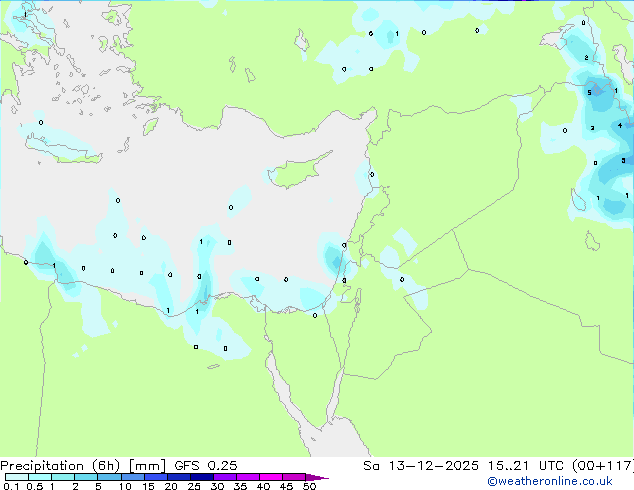Image resolution: width=634 pixels, height=490 pixels.
Task: Click the 45–50 mm legend swatch
Action: (294, 477)
